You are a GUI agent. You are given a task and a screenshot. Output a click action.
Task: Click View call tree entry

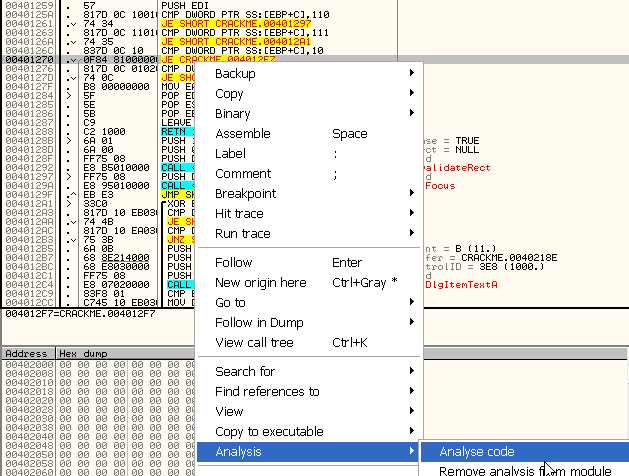(x=254, y=343)
